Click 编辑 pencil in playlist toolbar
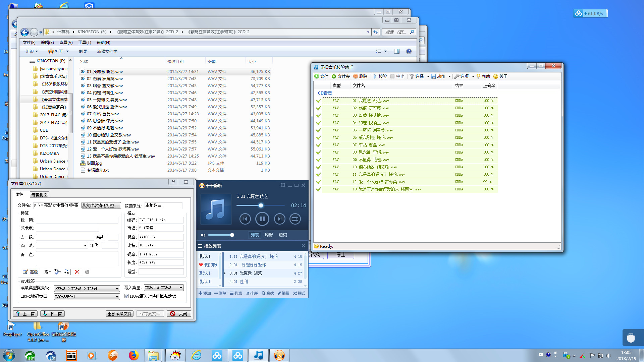Screen dimensions: 644x362 (x=279, y=293)
